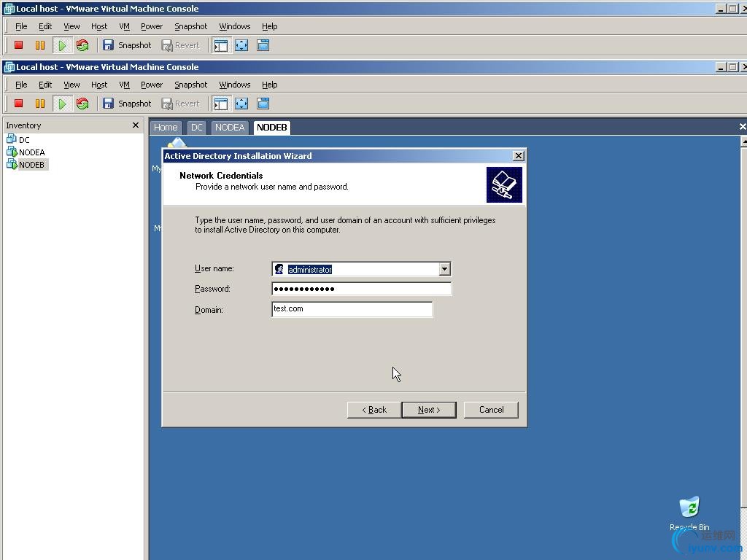Click the Back button in wizard
The image size is (747, 560).
(374, 410)
